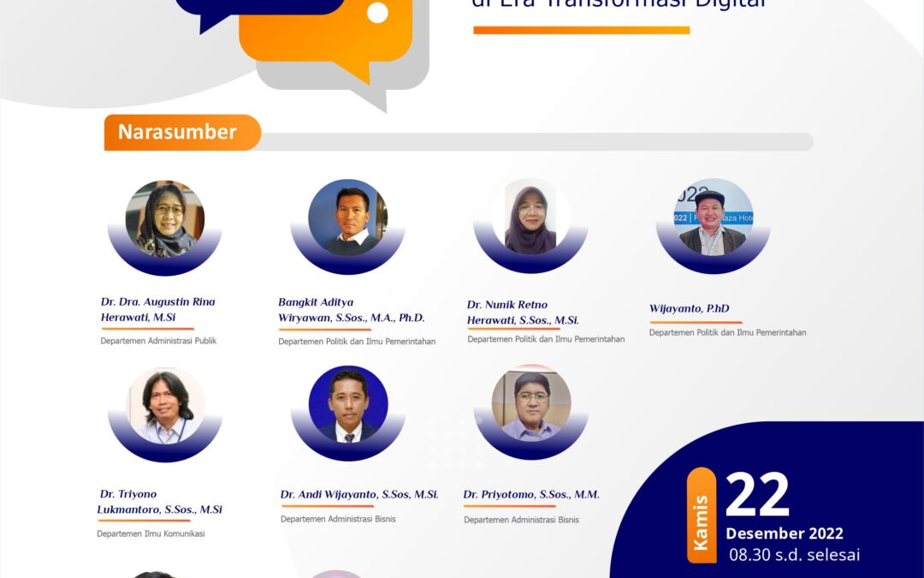Click photo above Bangkit Aditya Wiryawan name
Screen dimensions: 924x578
[347, 217]
